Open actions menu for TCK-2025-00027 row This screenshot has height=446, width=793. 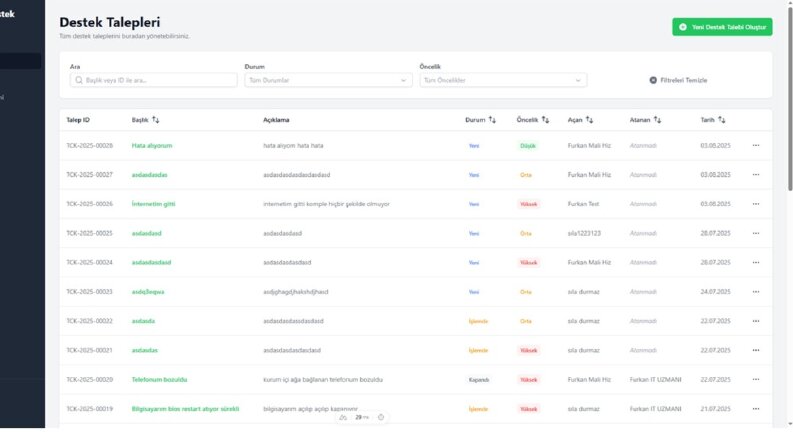(x=756, y=175)
